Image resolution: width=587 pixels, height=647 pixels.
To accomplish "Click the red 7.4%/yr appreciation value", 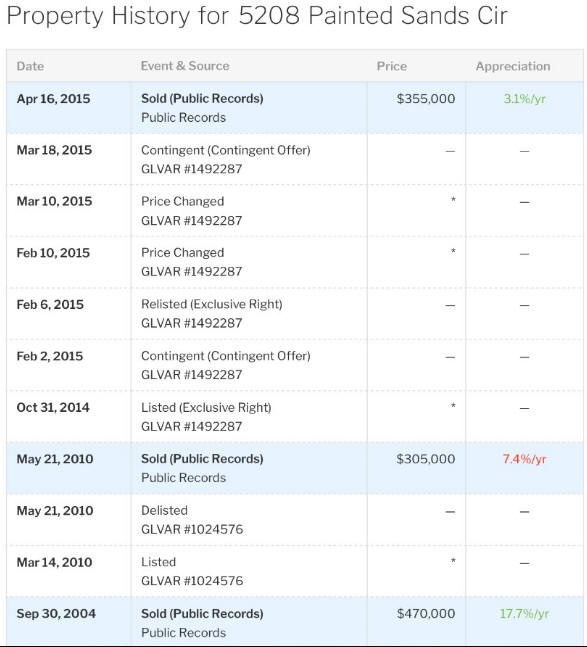I will (x=524, y=459).
